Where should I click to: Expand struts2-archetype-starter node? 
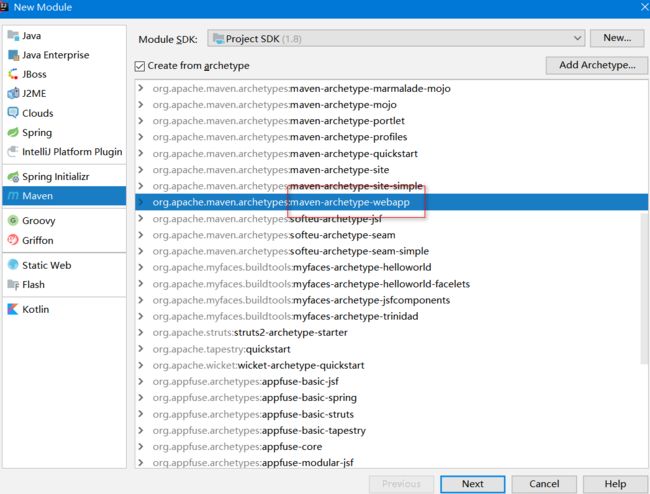click(141, 332)
